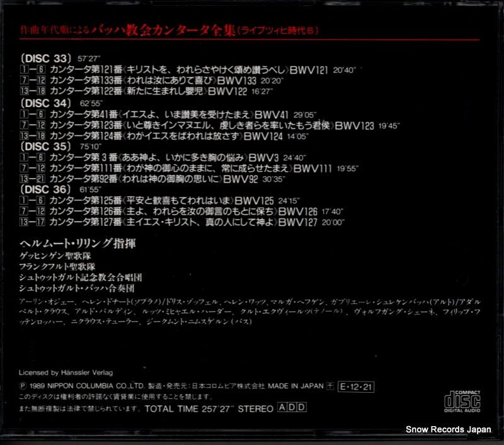Click the 'BWV111' text
504x445 pixels.
[312, 168]
